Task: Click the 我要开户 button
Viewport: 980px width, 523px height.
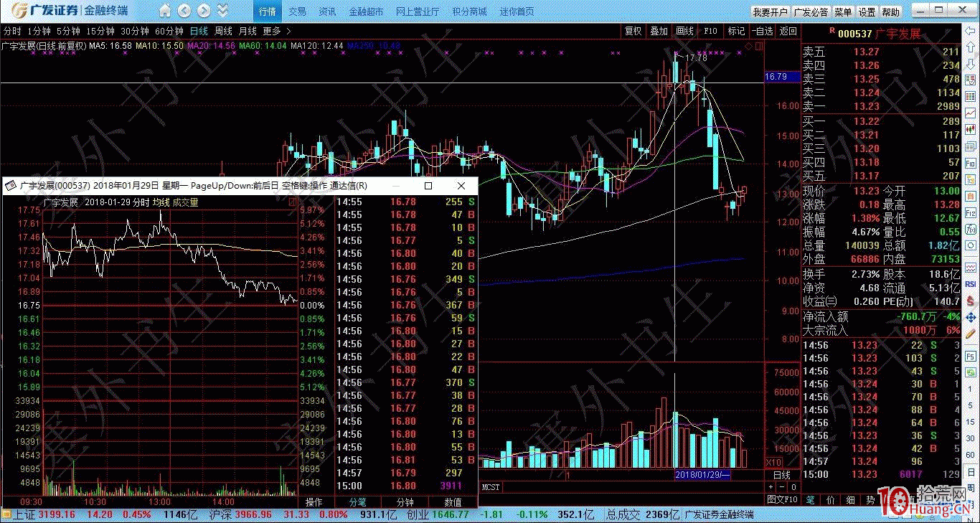Action: (x=770, y=12)
